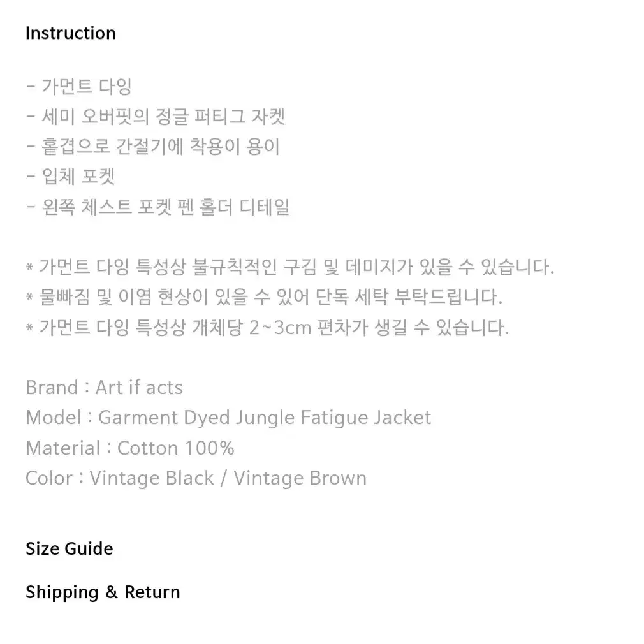644x644 pixels.
Task: Click the '왼쪽 체스트 포켓 펜 홀더 디테일' line
Action: click(x=157, y=207)
